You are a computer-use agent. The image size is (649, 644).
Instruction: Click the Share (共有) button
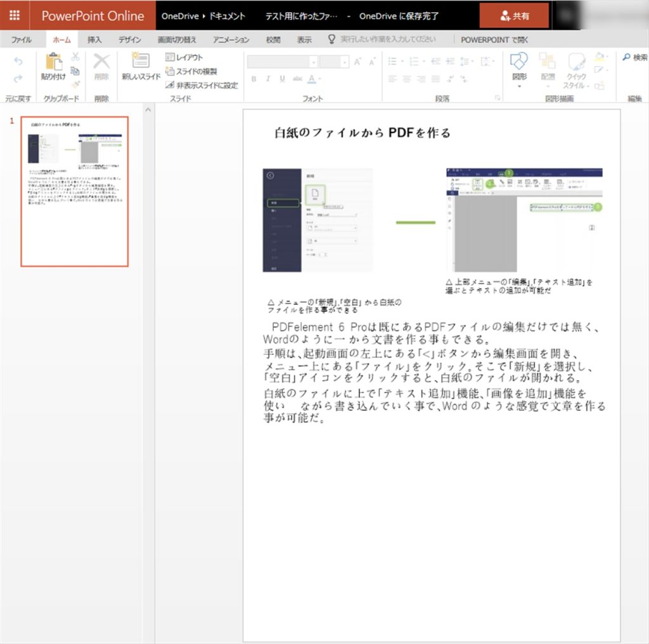click(514, 16)
